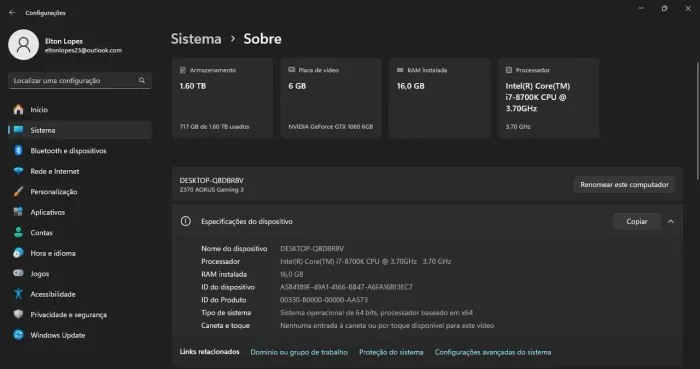
Task: Open the Personalização brush icon
Action: click(x=18, y=191)
